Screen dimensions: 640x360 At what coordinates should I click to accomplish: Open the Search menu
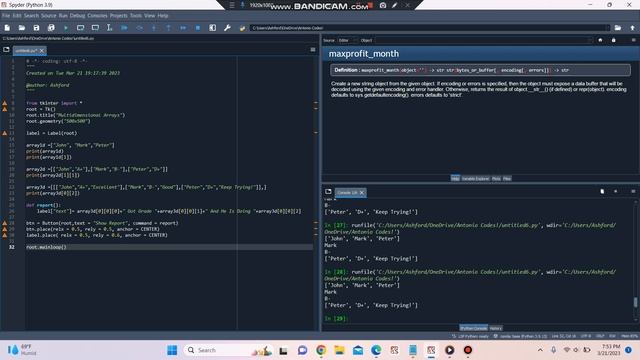pyautogui.click(x=31, y=16)
